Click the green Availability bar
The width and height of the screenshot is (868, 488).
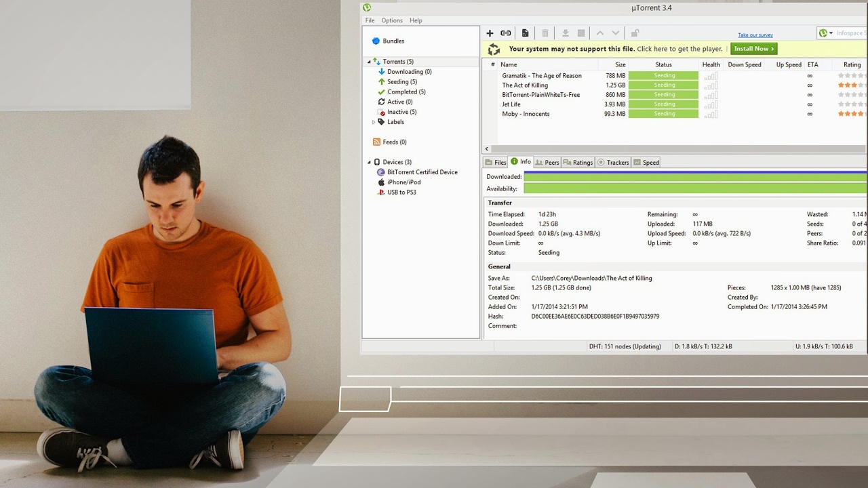point(695,189)
